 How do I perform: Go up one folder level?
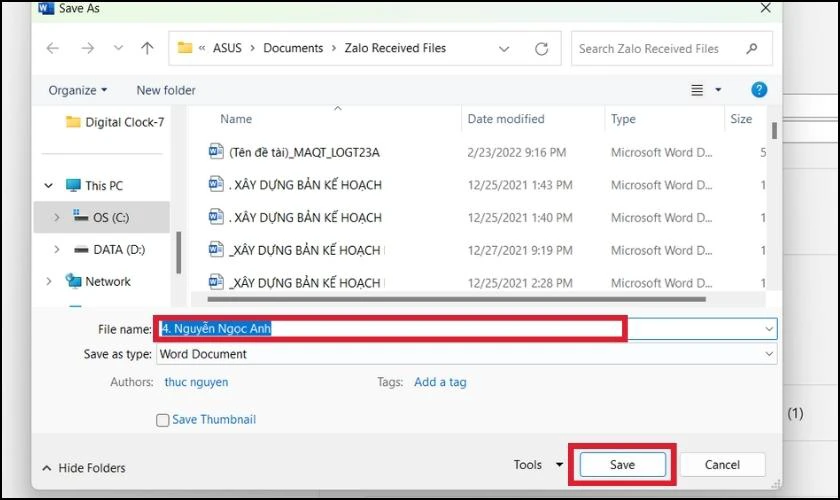pyautogui.click(x=147, y=48)
